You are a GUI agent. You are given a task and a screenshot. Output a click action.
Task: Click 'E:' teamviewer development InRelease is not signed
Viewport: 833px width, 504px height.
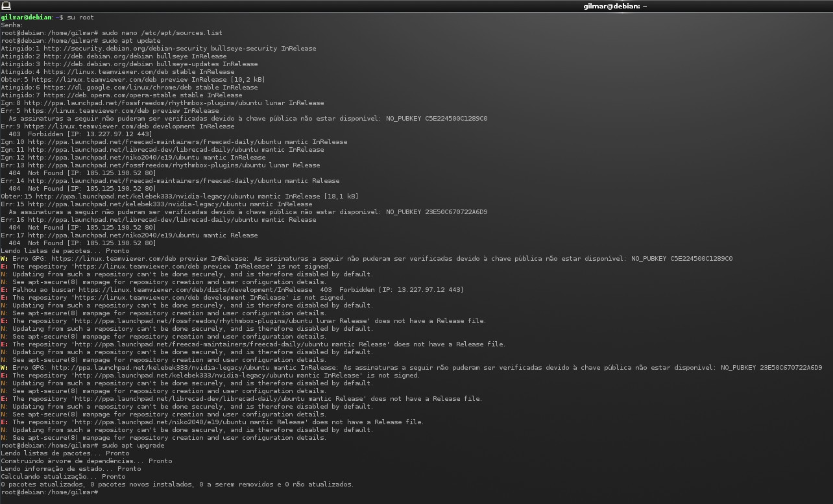pos(173,297)
